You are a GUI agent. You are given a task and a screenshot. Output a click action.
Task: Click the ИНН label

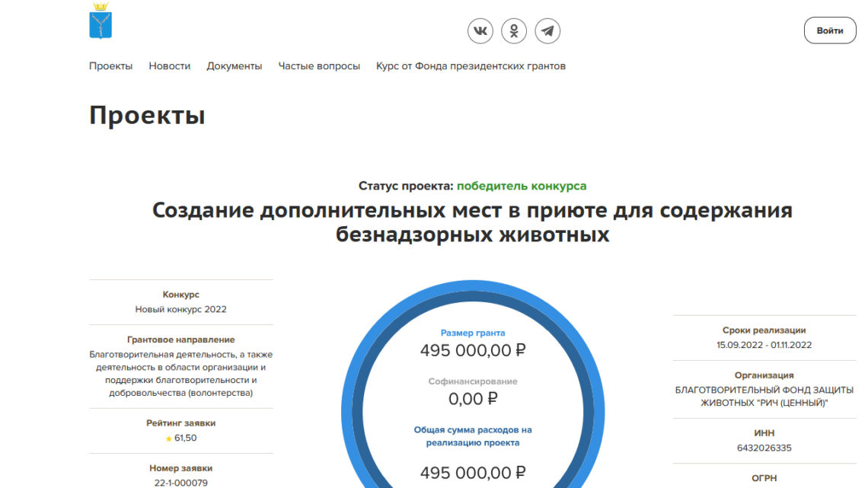764,433
